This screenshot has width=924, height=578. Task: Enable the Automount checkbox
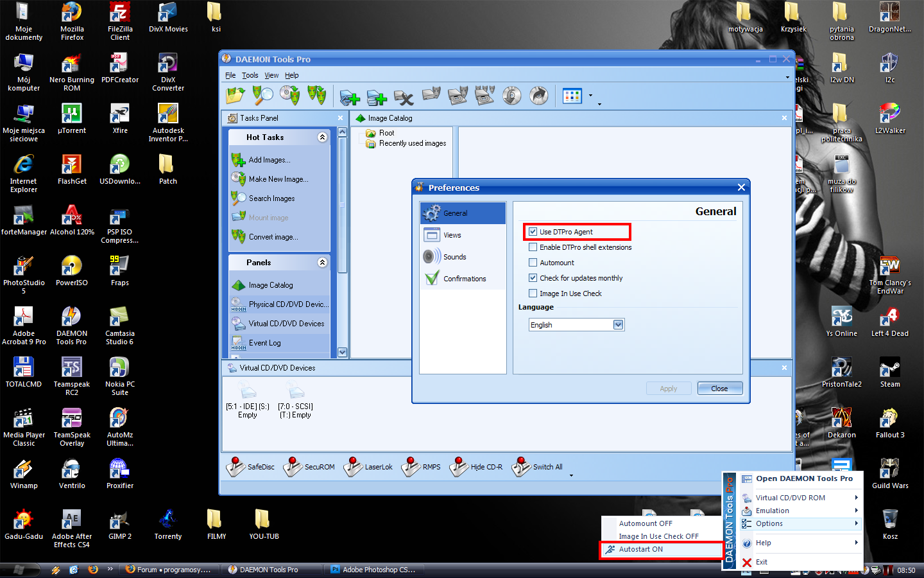(x=533, y=263)
